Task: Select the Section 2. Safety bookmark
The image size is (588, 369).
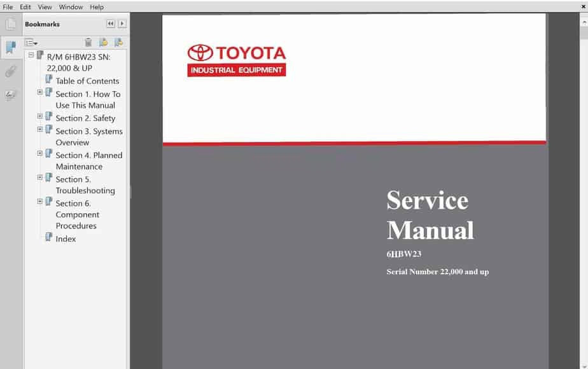Action: click(85, 118)
